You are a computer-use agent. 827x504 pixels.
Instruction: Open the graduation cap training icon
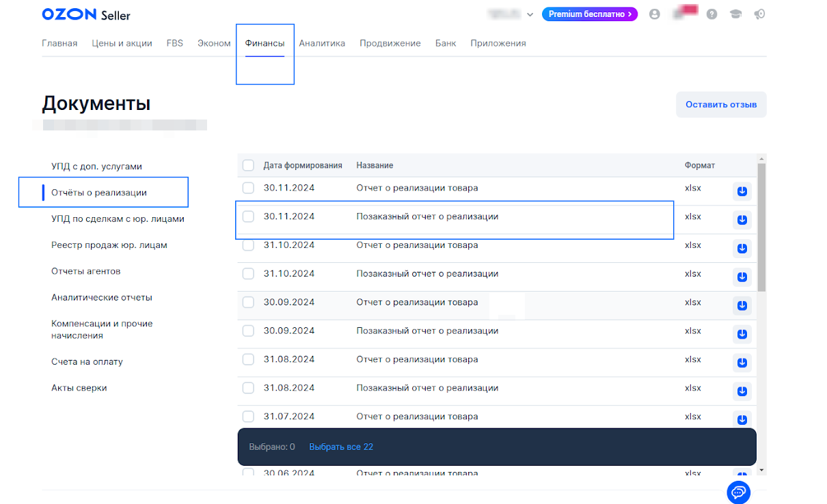pyautogui.click(x=735, y=14)
